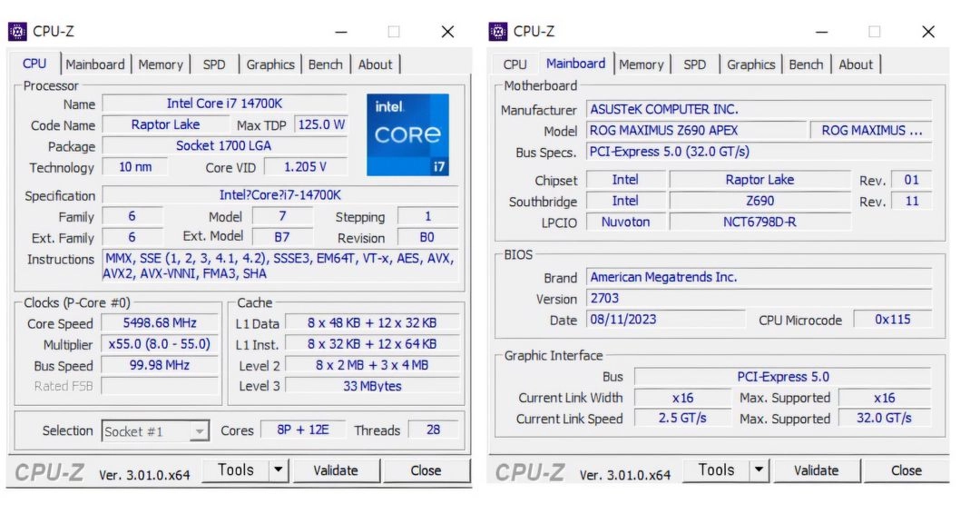Image resolution: width=980 pixels, height=514 pixels.
Task: Close the right CPU-Z window with X
Action: tap(928, 32)
